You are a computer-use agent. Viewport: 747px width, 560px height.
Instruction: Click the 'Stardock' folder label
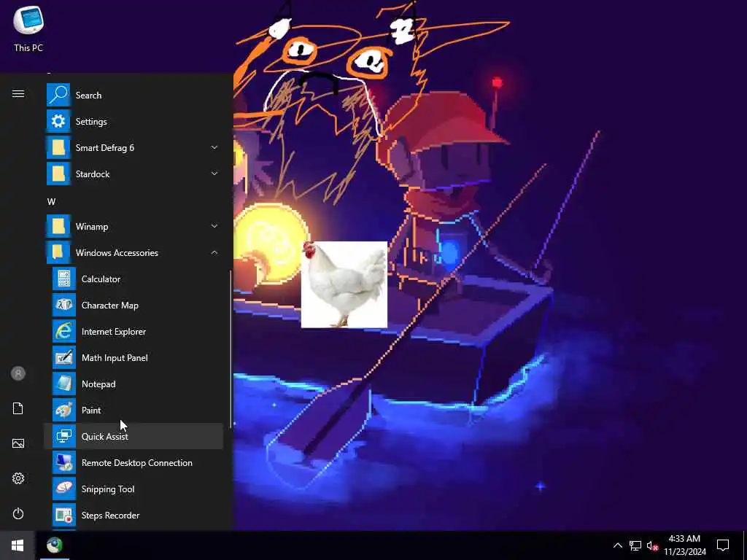coord(93,174)
